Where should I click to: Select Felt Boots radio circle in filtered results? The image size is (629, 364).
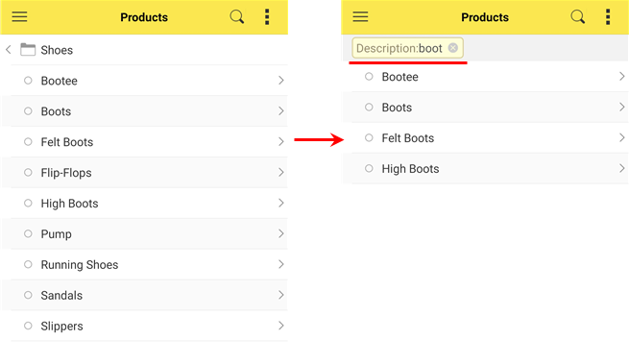point(369,137)
